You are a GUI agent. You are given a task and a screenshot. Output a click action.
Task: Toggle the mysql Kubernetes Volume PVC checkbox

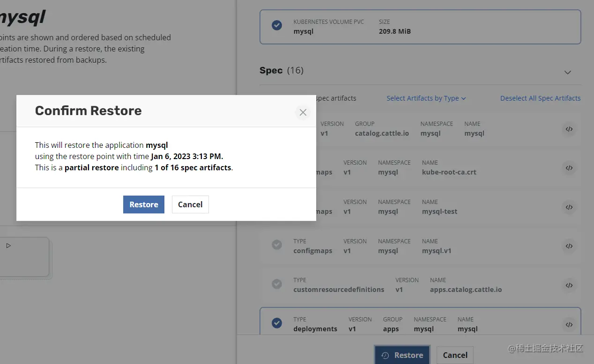pos(277,25)
